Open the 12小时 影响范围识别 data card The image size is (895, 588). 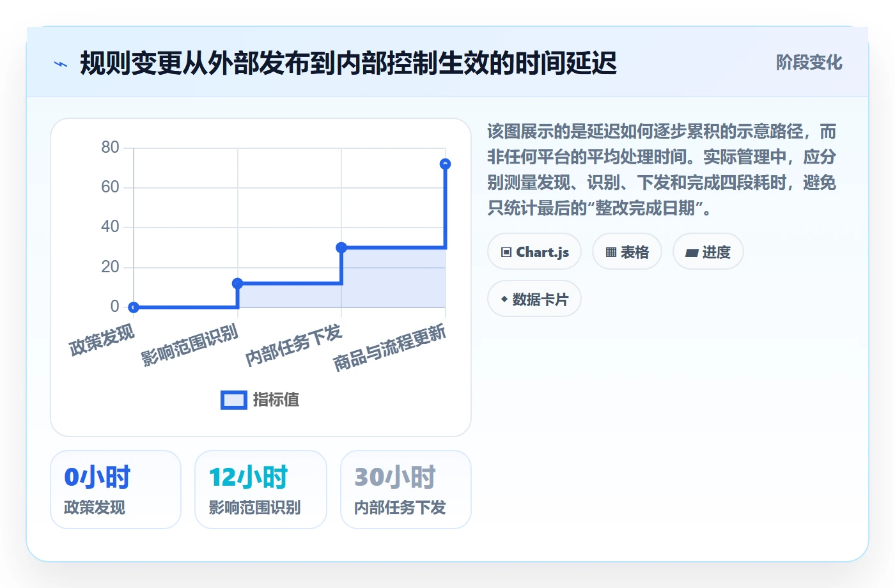pyautogui.click(x=261, y=490)
